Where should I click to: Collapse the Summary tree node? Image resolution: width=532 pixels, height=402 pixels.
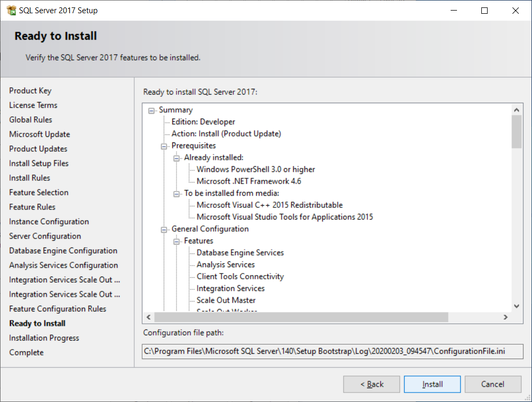click(152, 111)
